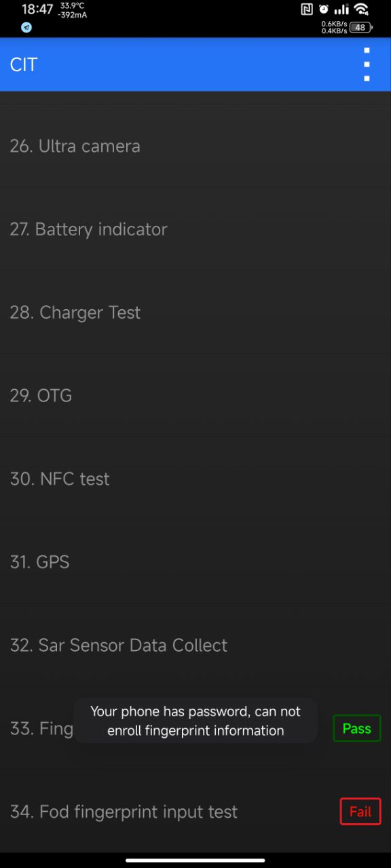
Task: Tap the CIT title in header
Action: pos(24,64)
